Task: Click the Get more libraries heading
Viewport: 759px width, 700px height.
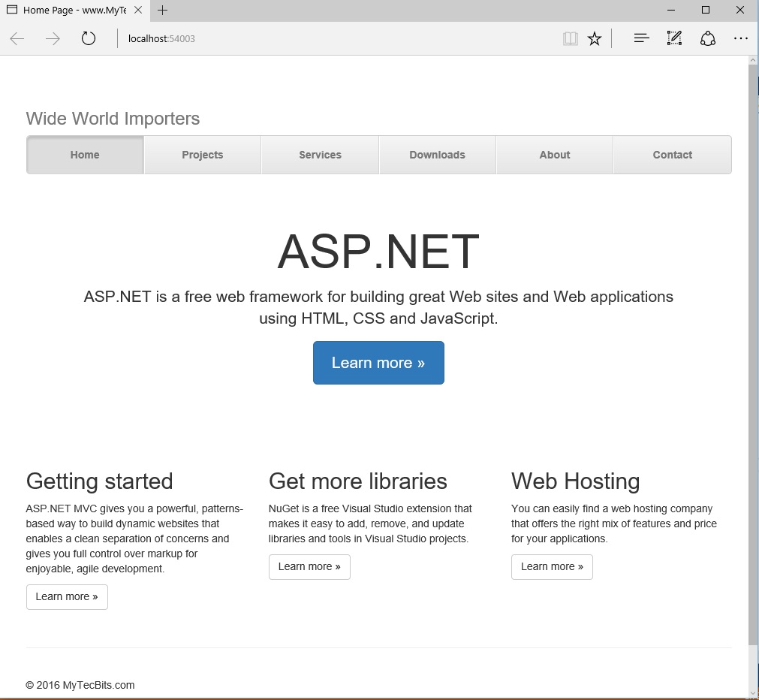Action: coord(357,481)
